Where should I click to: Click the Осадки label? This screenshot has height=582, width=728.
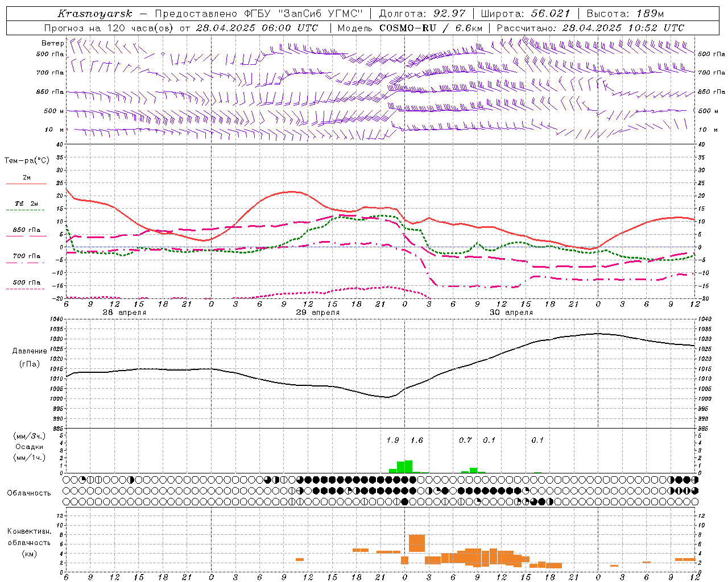tap(30, 447)
